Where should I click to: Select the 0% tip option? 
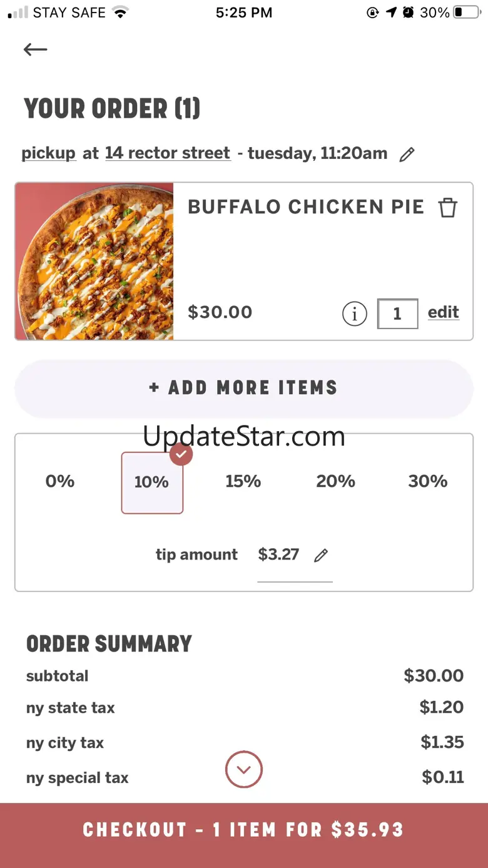(60, 481)
